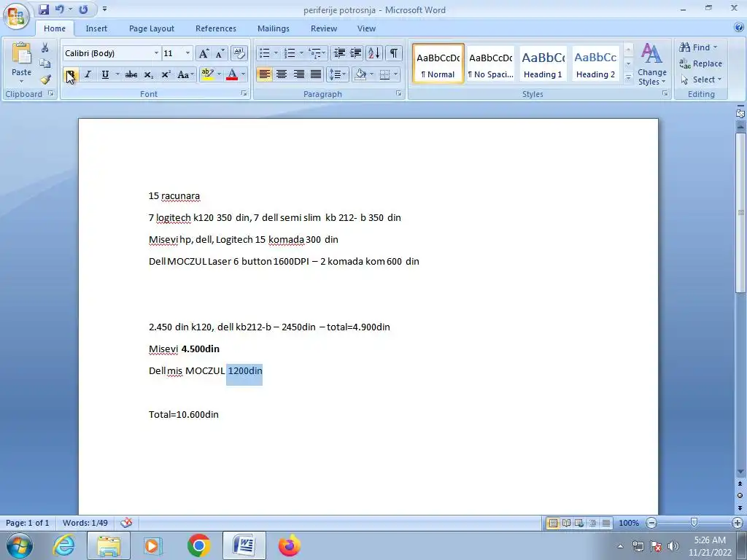
Task: Open Replace dialog
Action: pos(701,63)
